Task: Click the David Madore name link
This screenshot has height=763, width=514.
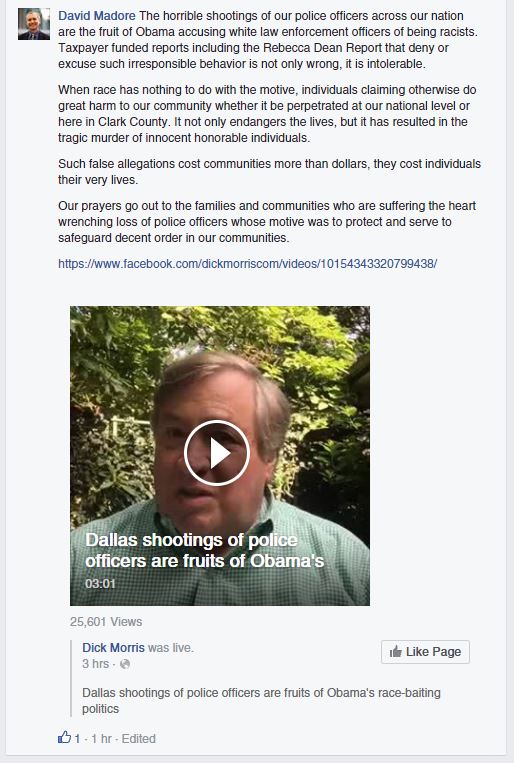Action: click(97, 16)
